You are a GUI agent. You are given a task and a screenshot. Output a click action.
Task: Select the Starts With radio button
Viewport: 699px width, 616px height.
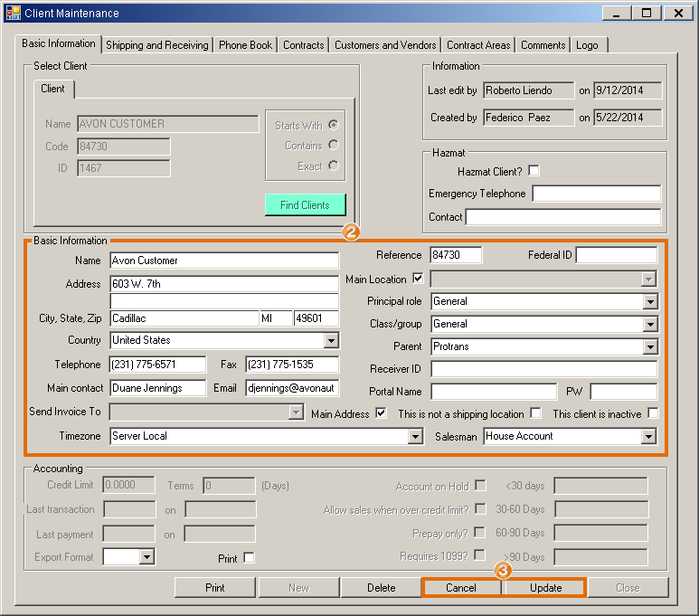(333, 125)
